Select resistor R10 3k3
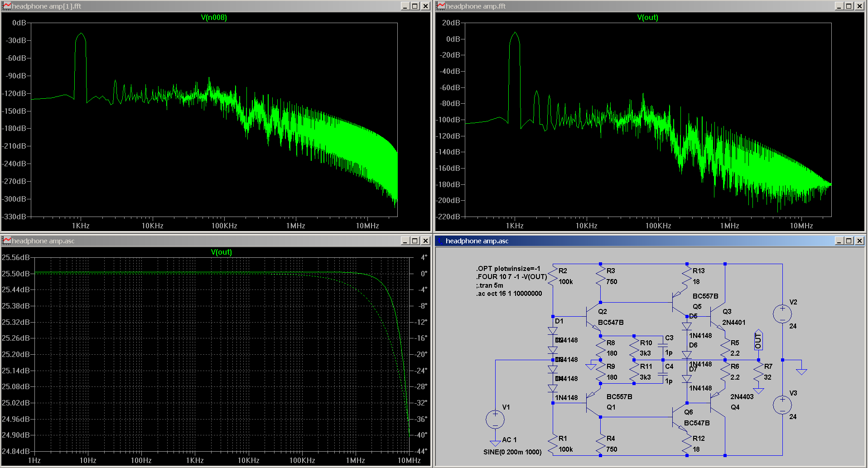The height and width of the screenshot is (468, 868). pyautogui.click(x=634, y=348)
